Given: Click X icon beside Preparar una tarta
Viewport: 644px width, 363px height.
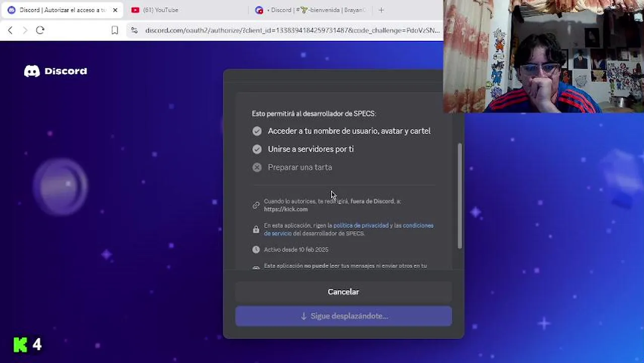Looking at the screenshot, I should (x=257, y=167).
